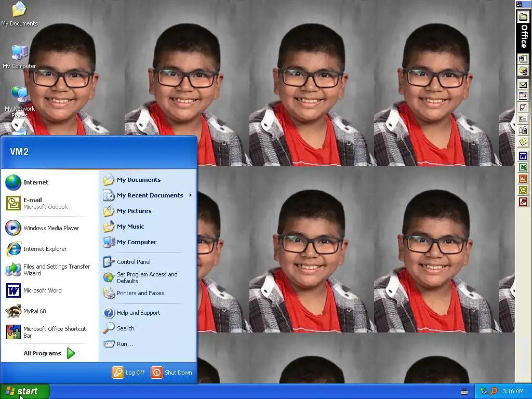Click the 3:16 AM clock
This screenshot has width=532, height=399.
click(513, 392)
